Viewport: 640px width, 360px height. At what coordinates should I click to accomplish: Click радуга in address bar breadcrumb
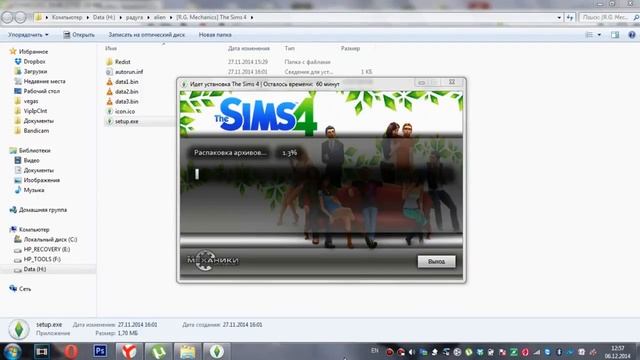click(x=134, y=18)
